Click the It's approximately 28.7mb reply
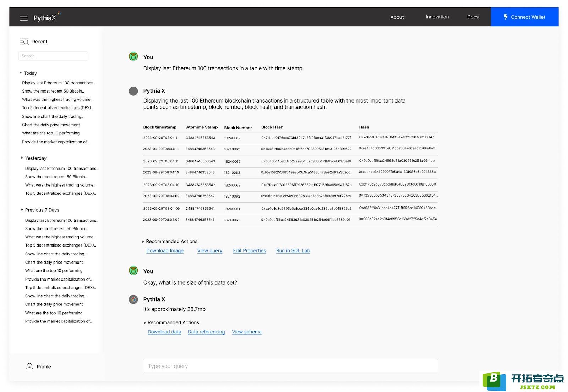Image resolution: width=568 pixels, height=392 pixels. point(174,309)
